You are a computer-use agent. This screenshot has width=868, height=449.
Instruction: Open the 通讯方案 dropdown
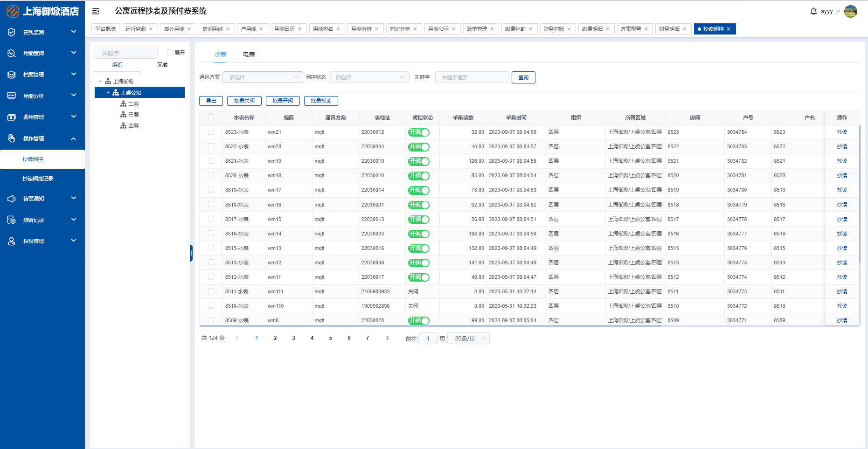(263, 77)
